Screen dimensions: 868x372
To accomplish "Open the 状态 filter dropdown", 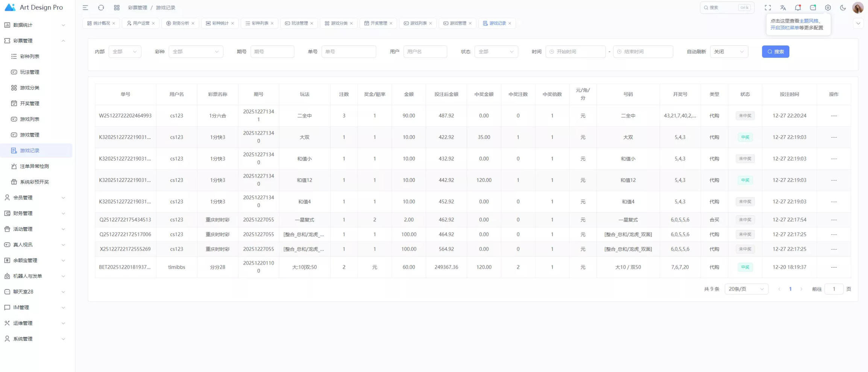I will pyautogui.click(x=496, y=51).
